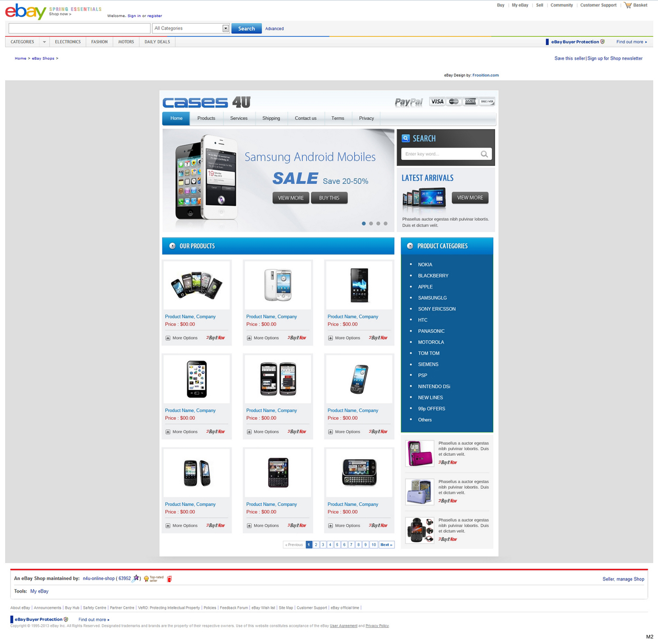Screen dimensions: 658x644
Task: Open the Electronics menu item
Action: pyautogui.click(x=68, y=42)
